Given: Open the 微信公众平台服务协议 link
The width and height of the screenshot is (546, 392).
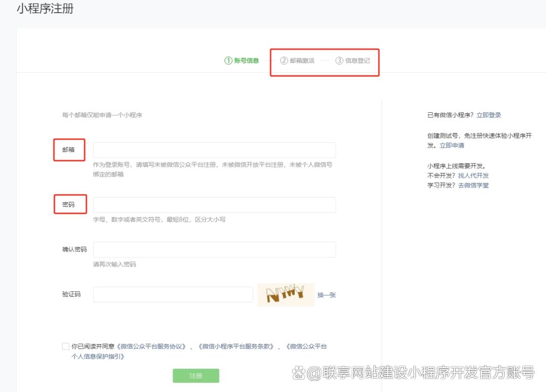Looking at the screenshot, I should click(x=151, y=347).
